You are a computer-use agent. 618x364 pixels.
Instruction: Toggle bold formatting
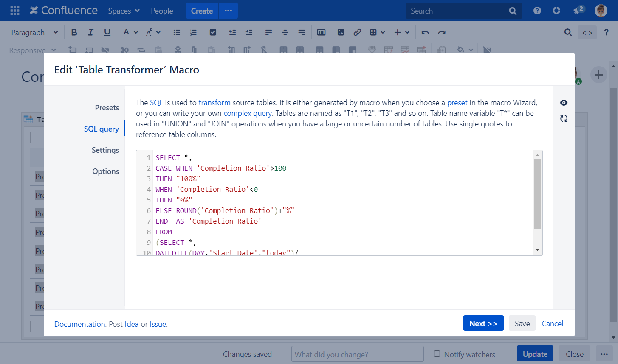tap(74, 32)
